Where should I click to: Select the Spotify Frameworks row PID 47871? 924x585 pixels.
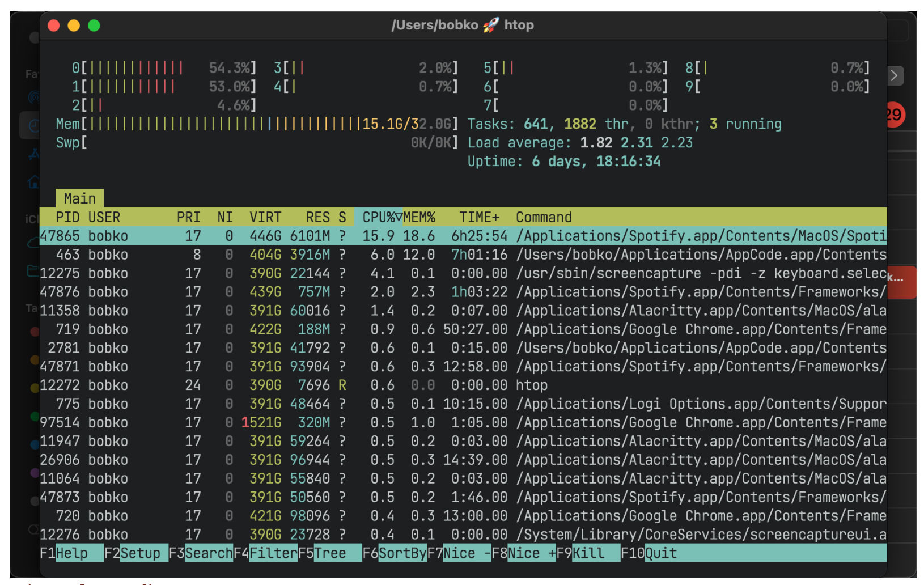(463, 367)
